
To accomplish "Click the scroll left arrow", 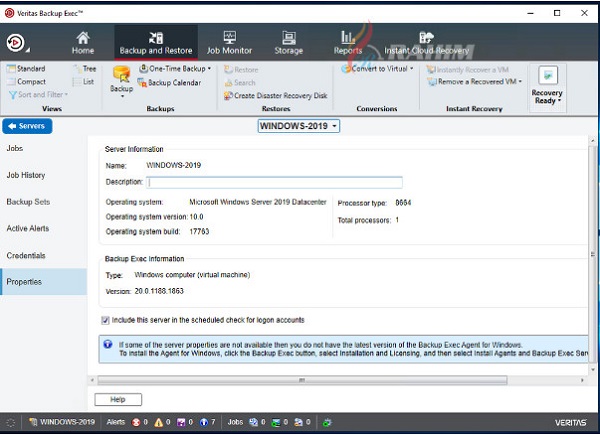I will point(92,380).
